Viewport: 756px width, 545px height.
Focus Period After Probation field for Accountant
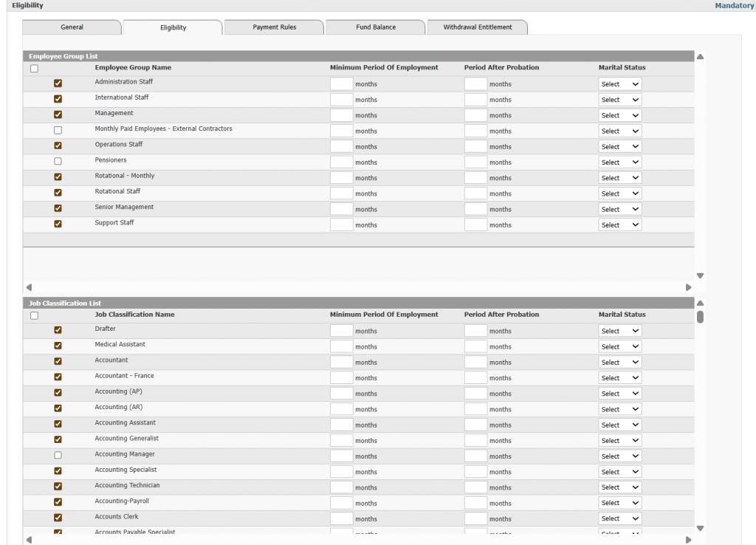point(475,363)
